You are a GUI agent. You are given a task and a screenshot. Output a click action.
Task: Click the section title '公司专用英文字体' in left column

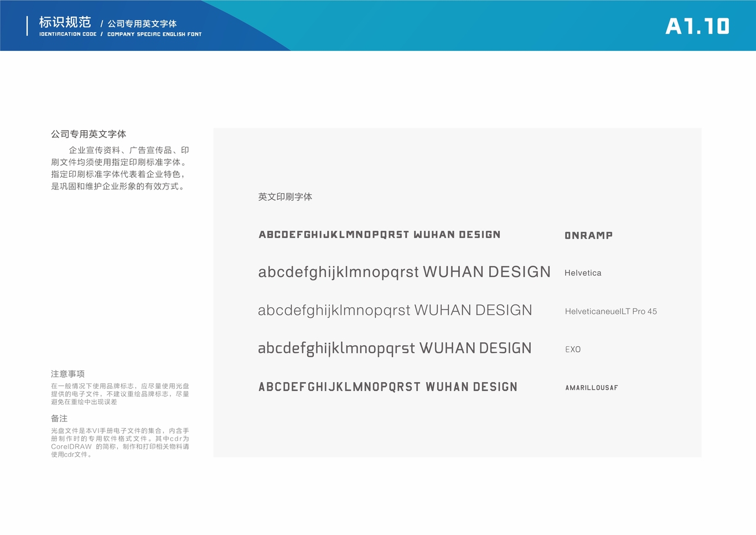(89, 134)
